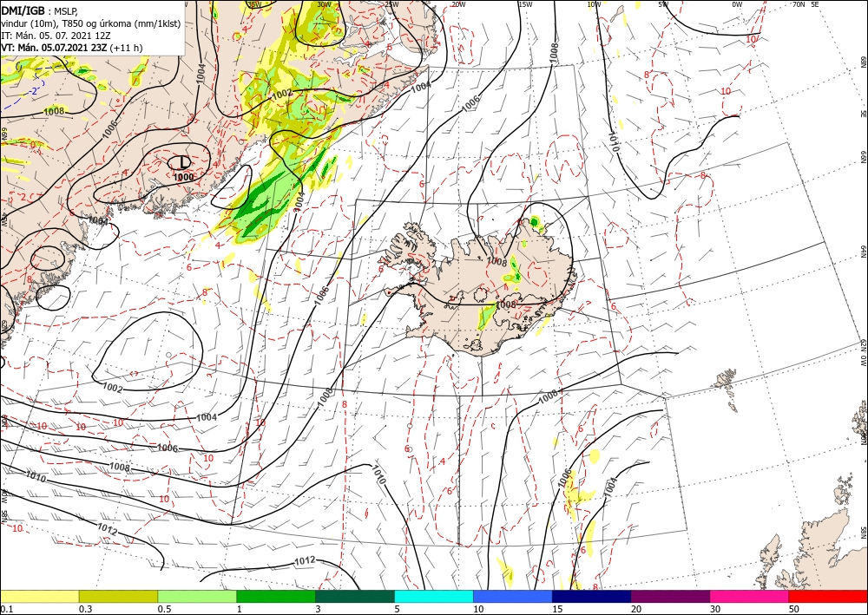
Task: Click the 'vindur (10m), T850 og úrkoma' description line
Action: 91,23
